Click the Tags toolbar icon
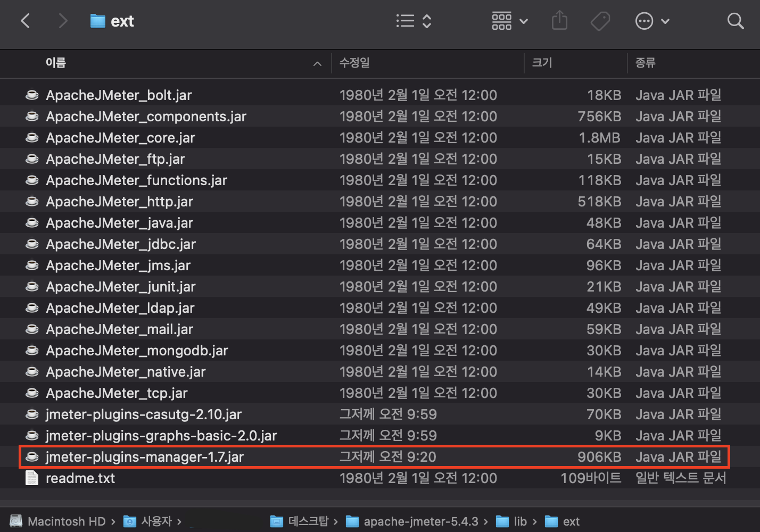760x532 pixels. pos(600,21)
